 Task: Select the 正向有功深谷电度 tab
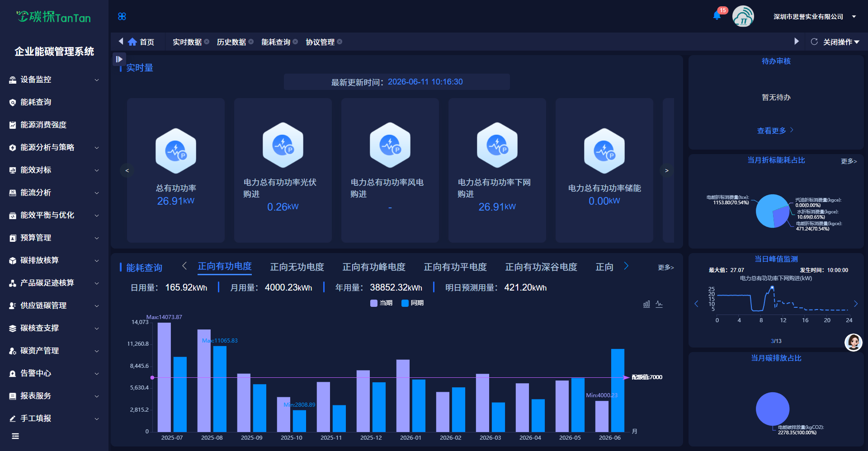(541, 267)
